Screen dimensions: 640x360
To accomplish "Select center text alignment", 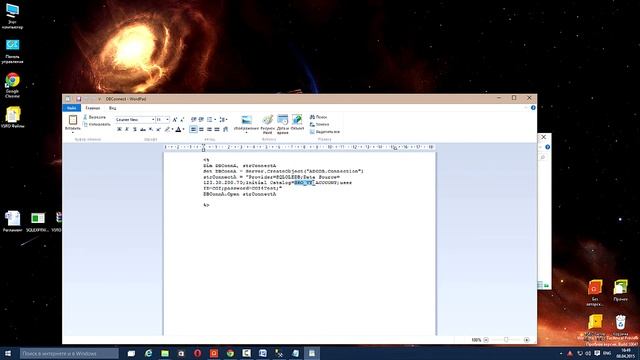I will coord(201,129).
